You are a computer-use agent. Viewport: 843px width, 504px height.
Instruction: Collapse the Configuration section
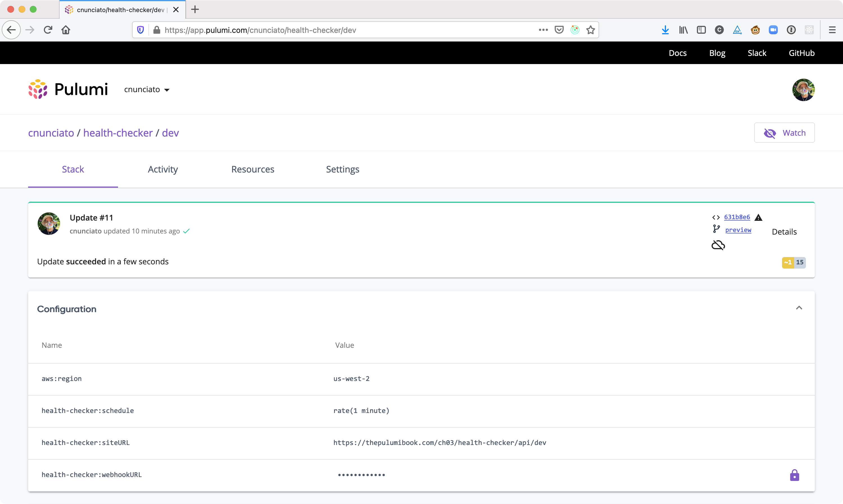point(799,308)
